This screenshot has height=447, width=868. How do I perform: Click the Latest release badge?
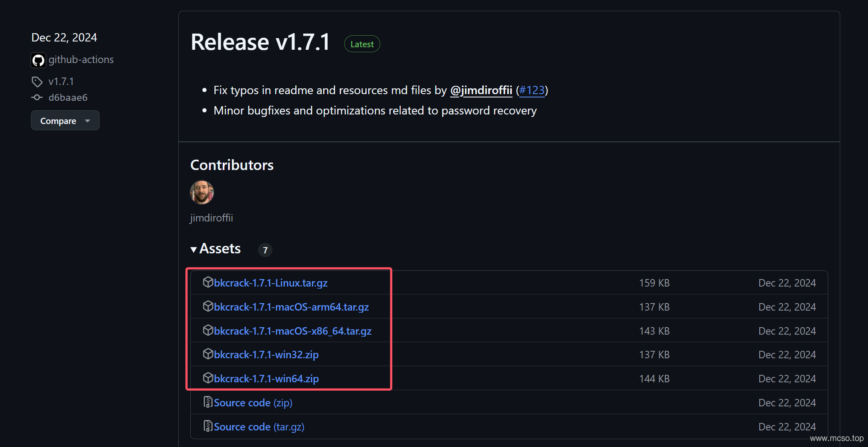click(x=362, y=44)
